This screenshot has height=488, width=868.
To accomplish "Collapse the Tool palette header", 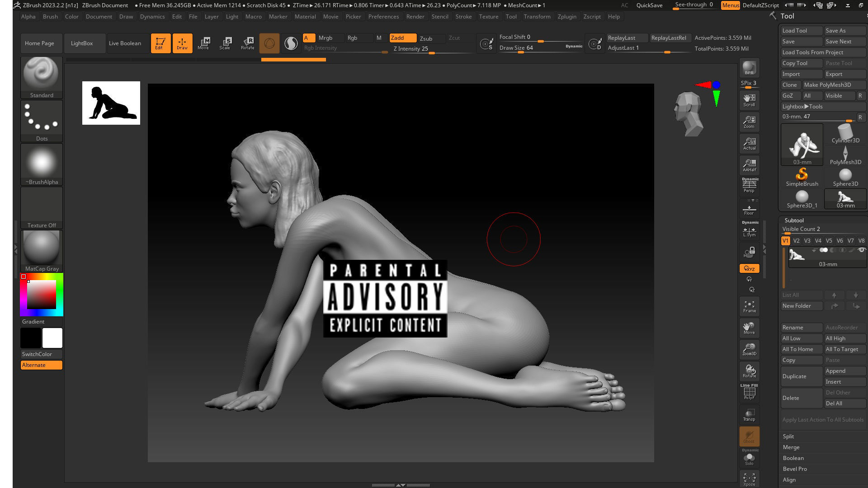I will [x=787, y=16].
